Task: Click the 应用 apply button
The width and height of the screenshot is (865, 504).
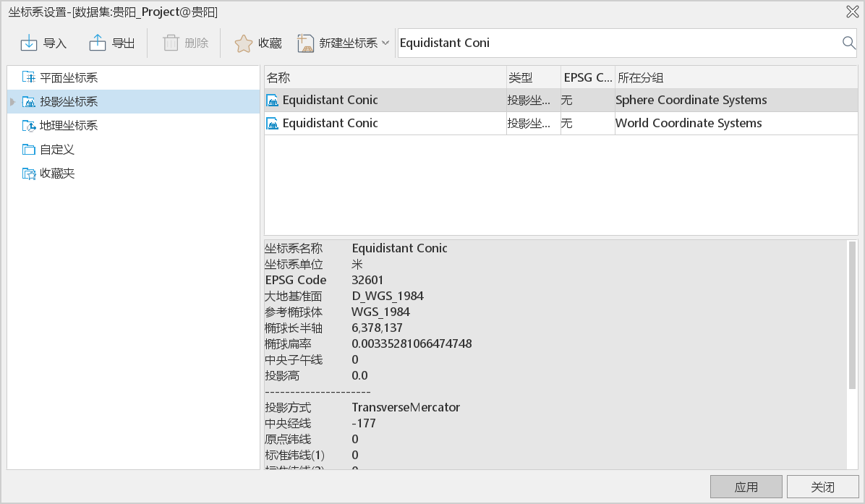Action: pos(746,487)
